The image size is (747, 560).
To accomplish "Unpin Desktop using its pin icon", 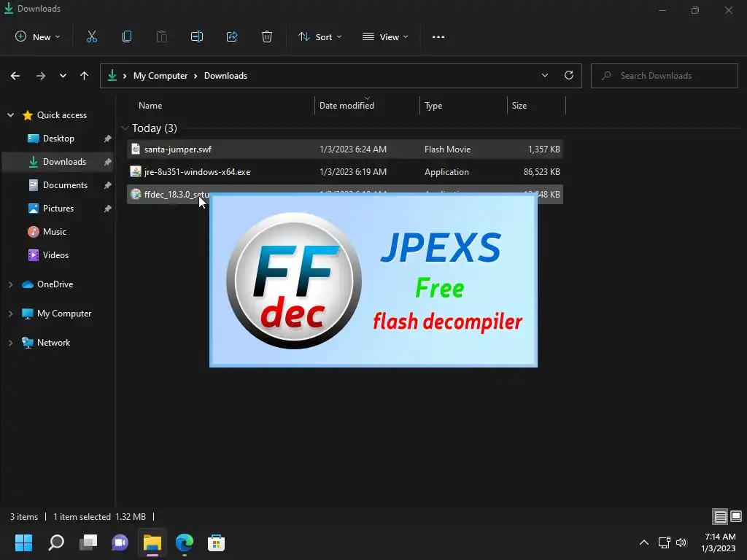I will pyautogui.click(x=108, y=139).
